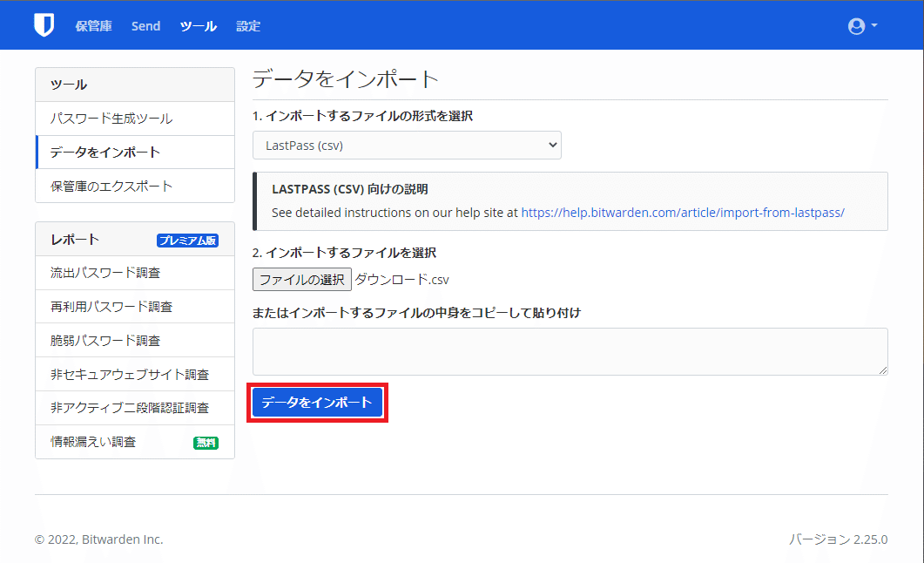Open 再利用パスワード調査 report
This screenshot has height=563, width=924.
pyautogui.click(x=135, y=307)
